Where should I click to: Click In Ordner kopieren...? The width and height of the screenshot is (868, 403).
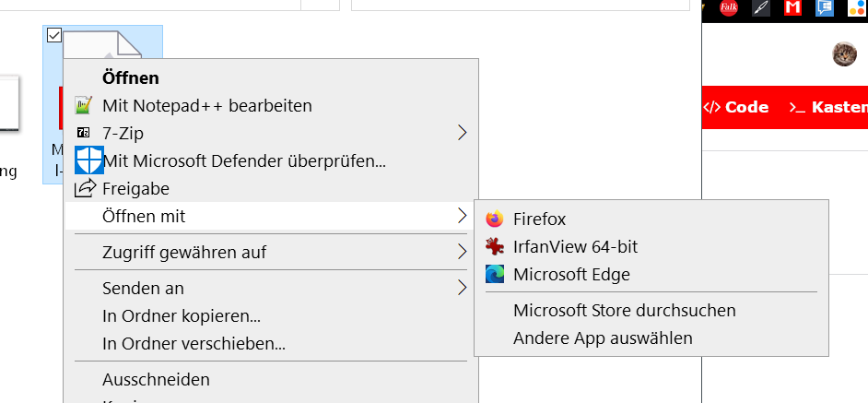182,316
